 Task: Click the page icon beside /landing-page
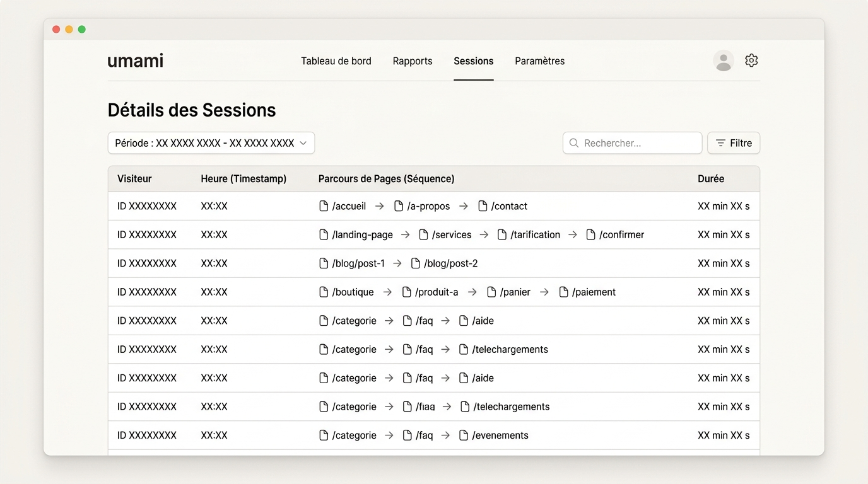point(324,234)
